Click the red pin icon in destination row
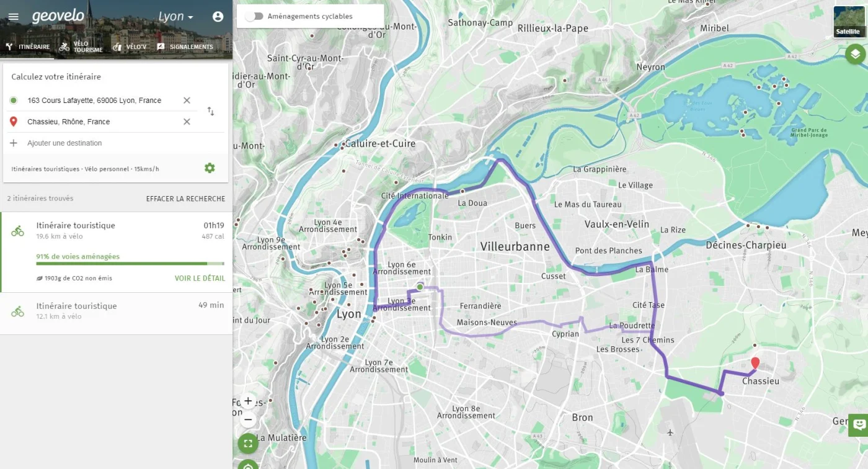868x469 pixels. coord(14,122)
